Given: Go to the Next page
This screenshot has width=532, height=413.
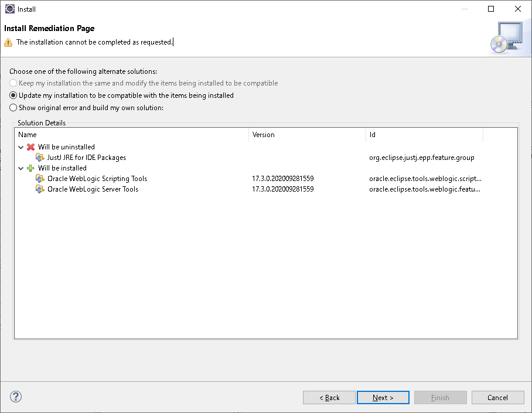Looking at the screenshot, I should click(x=383, y=397).
